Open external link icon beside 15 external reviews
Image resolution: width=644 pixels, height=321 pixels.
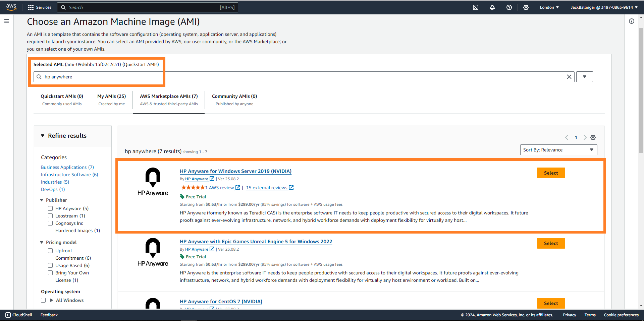(291, 188)
